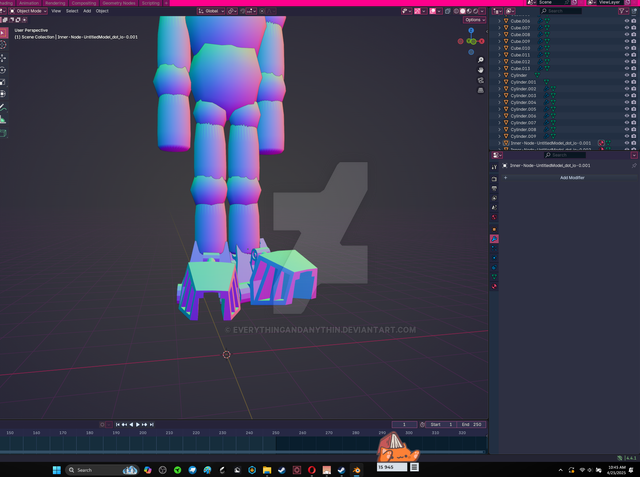Open the viewport Options dropdown
Image resolution: width=640 pixels, height=477 pixels.
pos(474,20)
